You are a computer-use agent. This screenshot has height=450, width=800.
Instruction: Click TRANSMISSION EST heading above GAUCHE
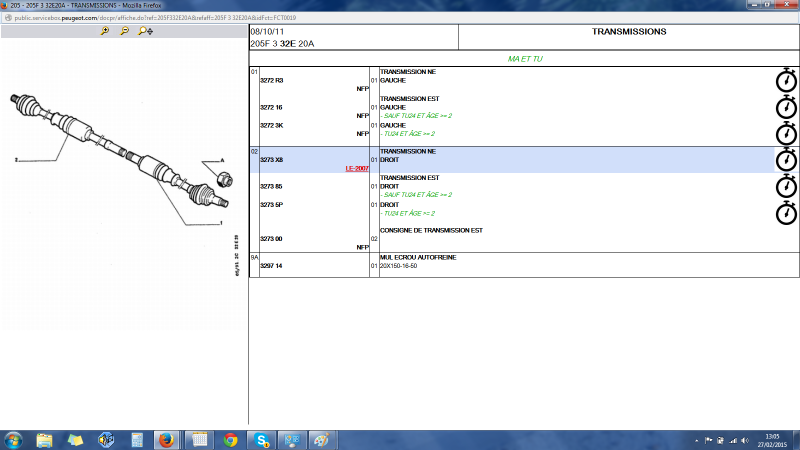409,99
